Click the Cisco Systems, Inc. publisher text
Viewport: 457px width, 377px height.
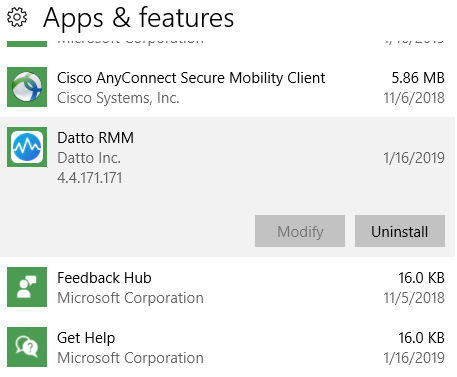(118, 98)
